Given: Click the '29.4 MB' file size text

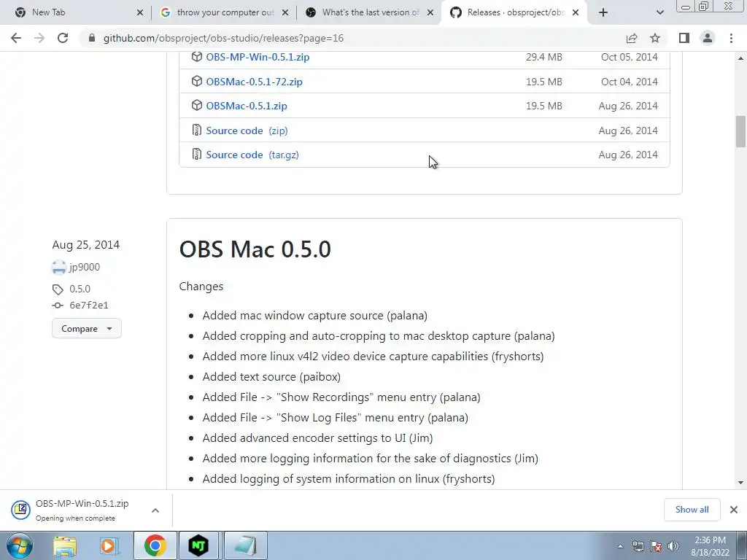Looking at the screenshot, I should pyautogui.click(x=544, y=57).
